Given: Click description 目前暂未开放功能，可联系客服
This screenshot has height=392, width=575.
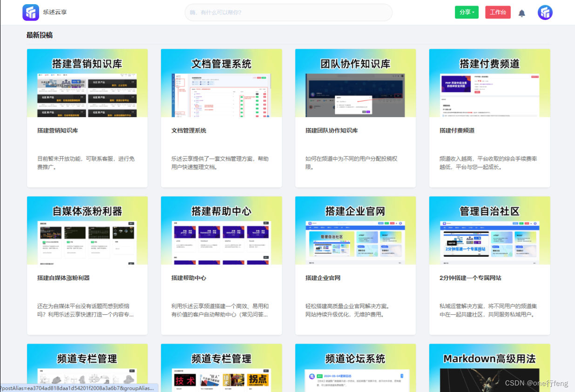Looking at the screenshot, I should click(86, 163).
